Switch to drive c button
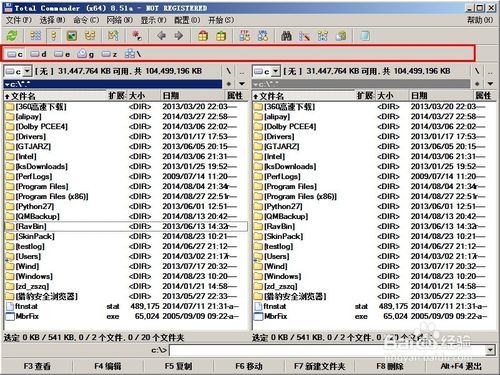500x375 pixels. pos(15,54)
